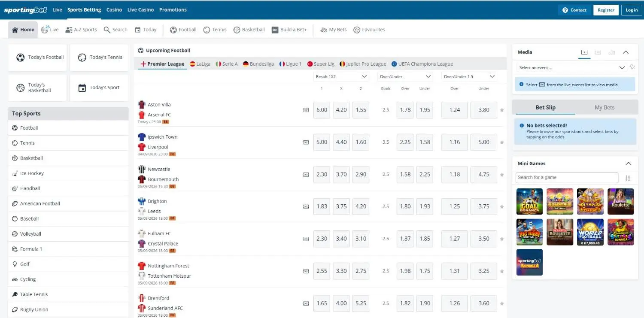Image resolution: width=644 pixels, height=318 pixels.
Task: Switch to Ligue 1 league tab
Action: [290, 64]
